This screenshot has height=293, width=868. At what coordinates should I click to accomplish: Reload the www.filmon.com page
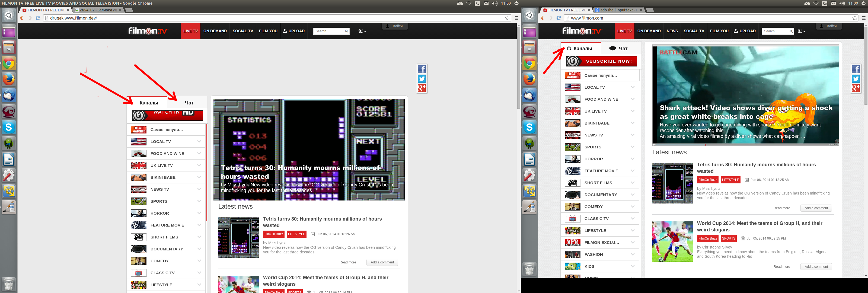tap(558, 18)
